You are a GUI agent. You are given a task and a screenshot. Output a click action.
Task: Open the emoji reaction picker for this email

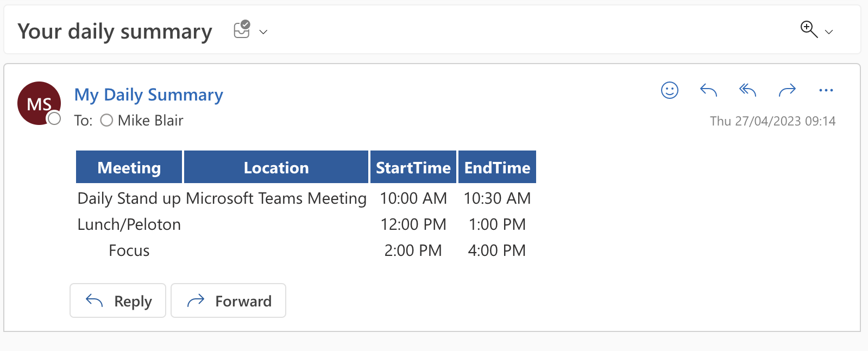pos(669,90)
